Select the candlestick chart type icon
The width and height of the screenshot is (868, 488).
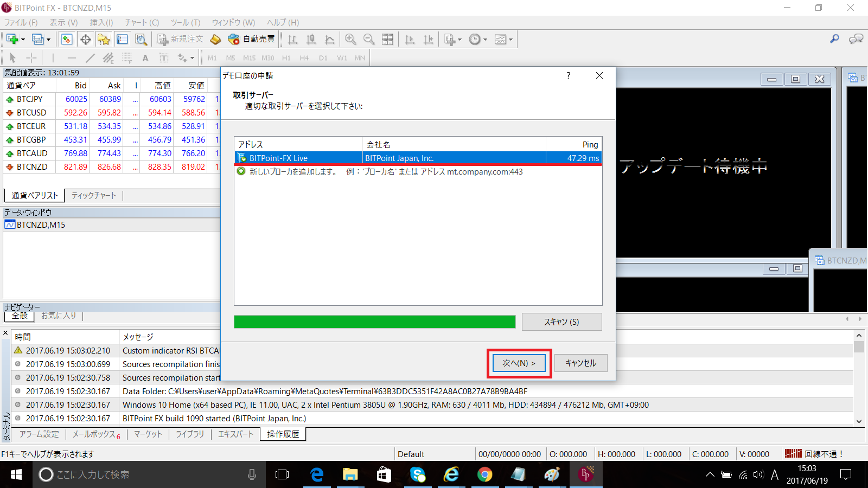(x=311, y=39)
